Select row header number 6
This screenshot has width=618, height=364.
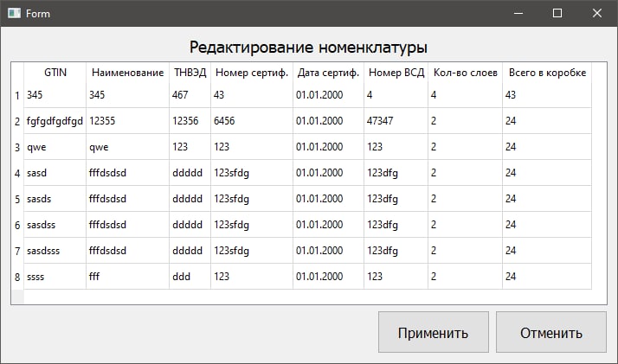pos(17,225)
